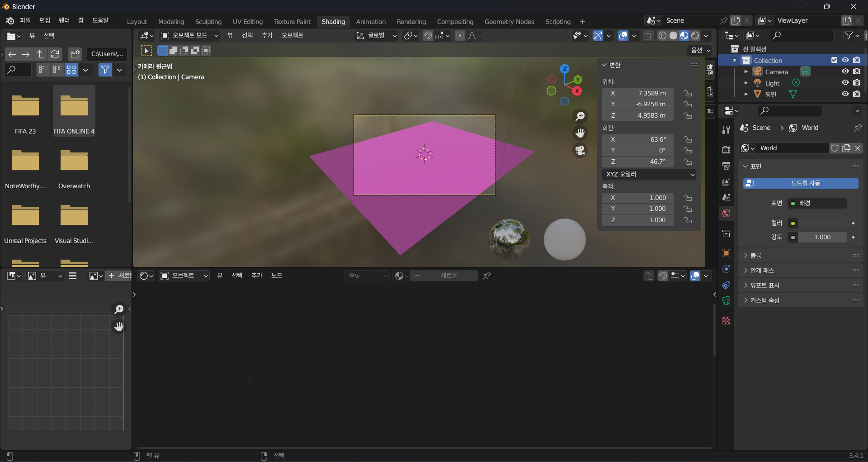The image size is (868, 462).
Task: Toggle rotation Z lock
Action: 688,162
